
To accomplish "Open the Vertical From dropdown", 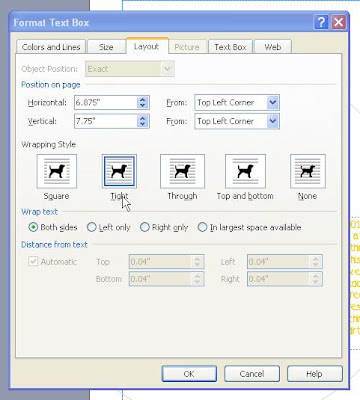I will pos(273,121).
